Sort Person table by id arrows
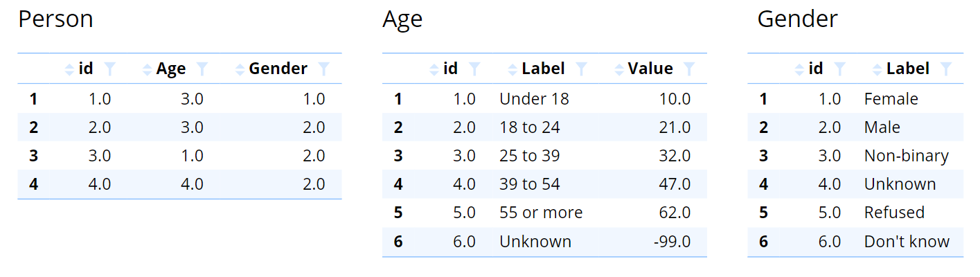The image size is (980, 277). coord(69,69)
